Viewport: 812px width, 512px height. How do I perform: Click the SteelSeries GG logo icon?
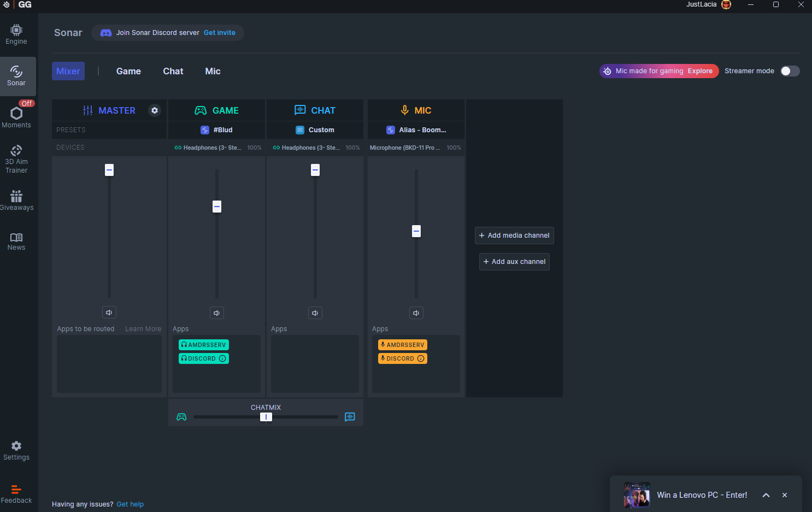coord(6,4)
